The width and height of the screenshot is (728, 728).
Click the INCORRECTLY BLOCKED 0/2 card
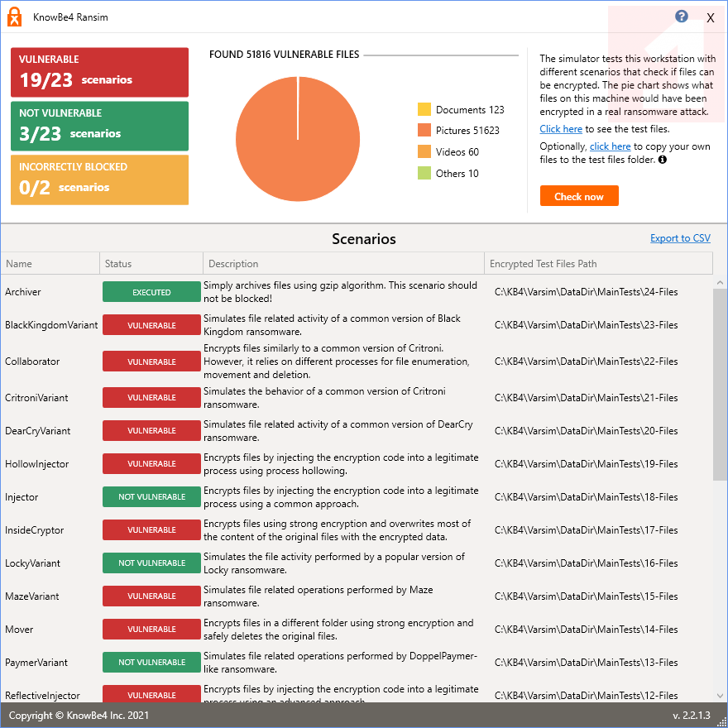pos(99,180)
